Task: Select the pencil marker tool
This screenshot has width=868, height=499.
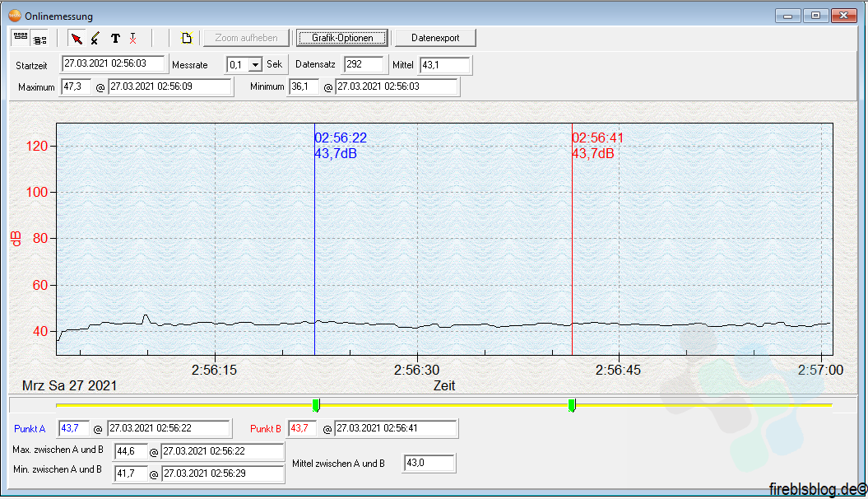Action: (x=95, y=38)
